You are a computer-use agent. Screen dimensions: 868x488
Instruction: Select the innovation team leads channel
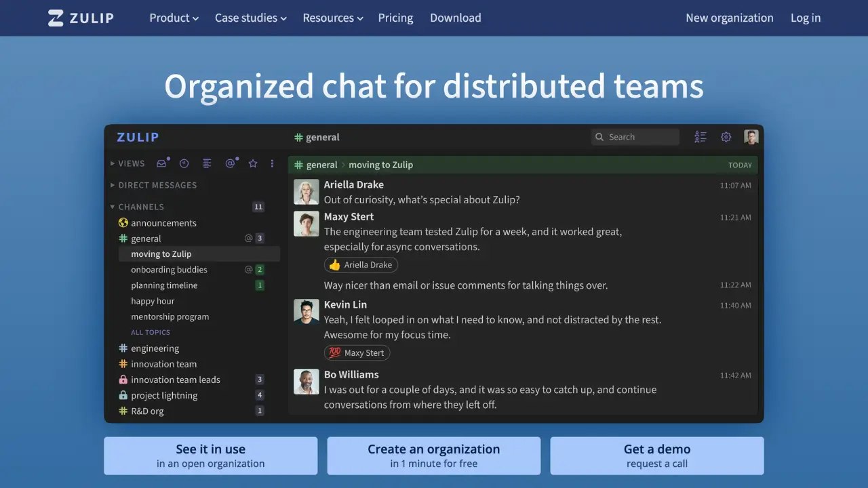click(176, 380)
